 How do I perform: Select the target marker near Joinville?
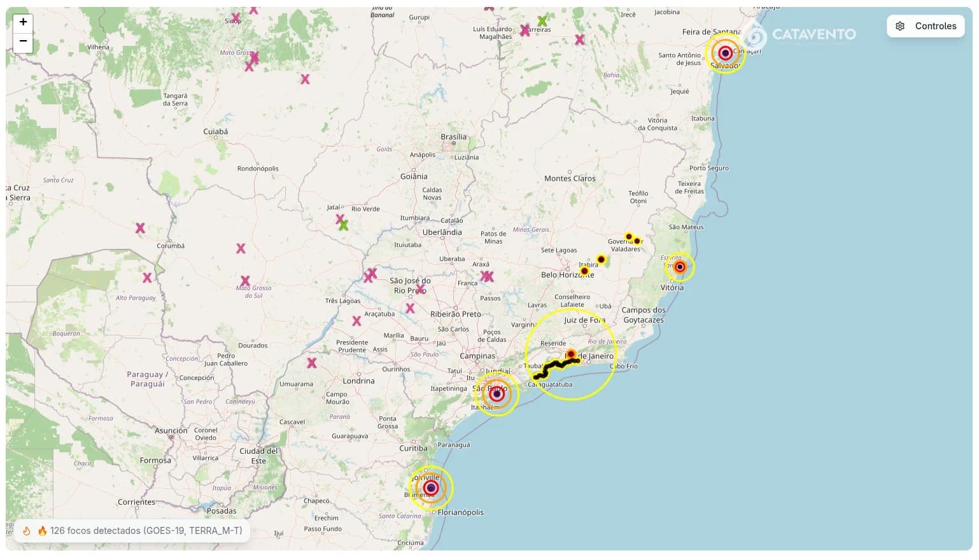pos(431,488)
